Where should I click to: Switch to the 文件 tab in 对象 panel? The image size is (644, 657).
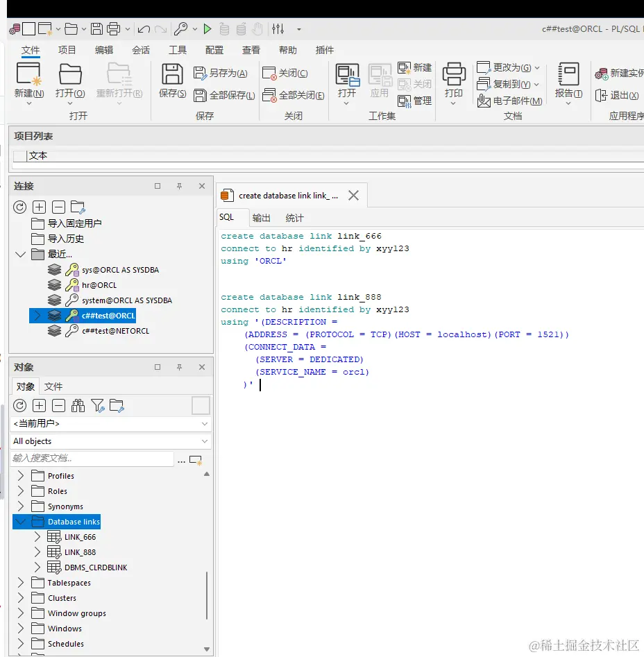pyautogui.click(x=53, y=386)
